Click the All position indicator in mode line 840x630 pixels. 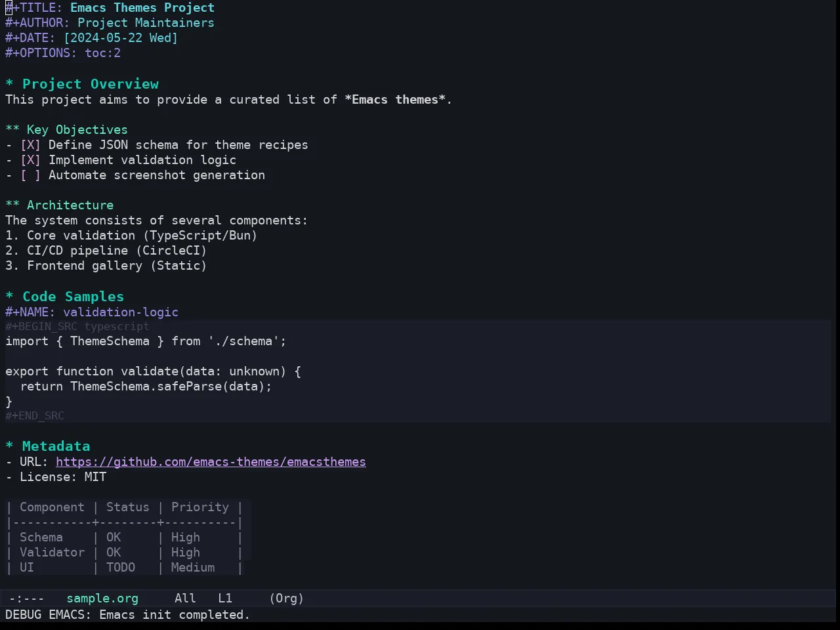185,598
